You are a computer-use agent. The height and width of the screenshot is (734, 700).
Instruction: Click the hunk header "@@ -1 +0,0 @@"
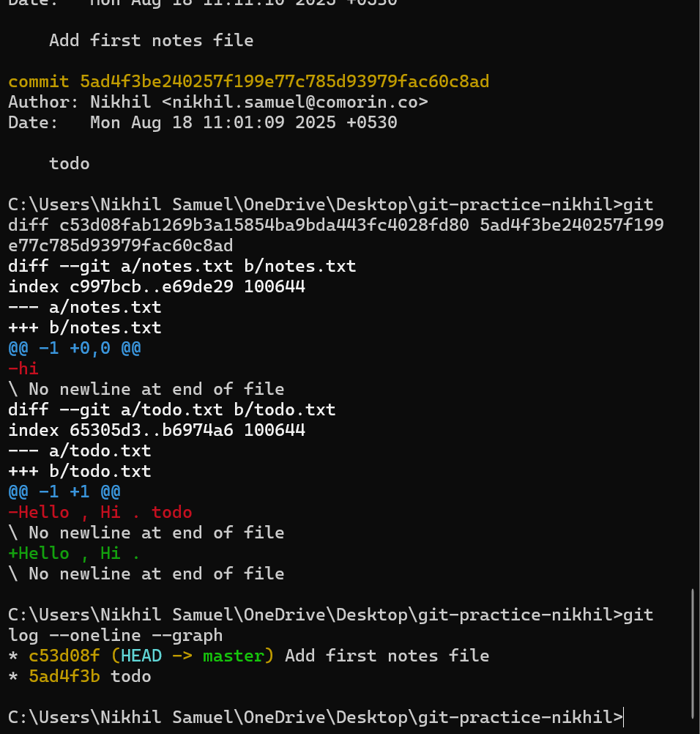(x=75, y=348)
